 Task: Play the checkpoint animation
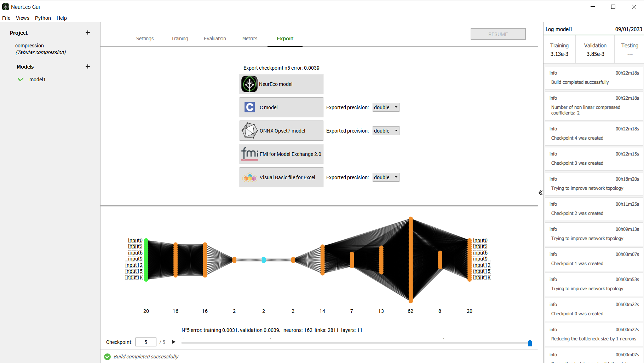point(173,342)
